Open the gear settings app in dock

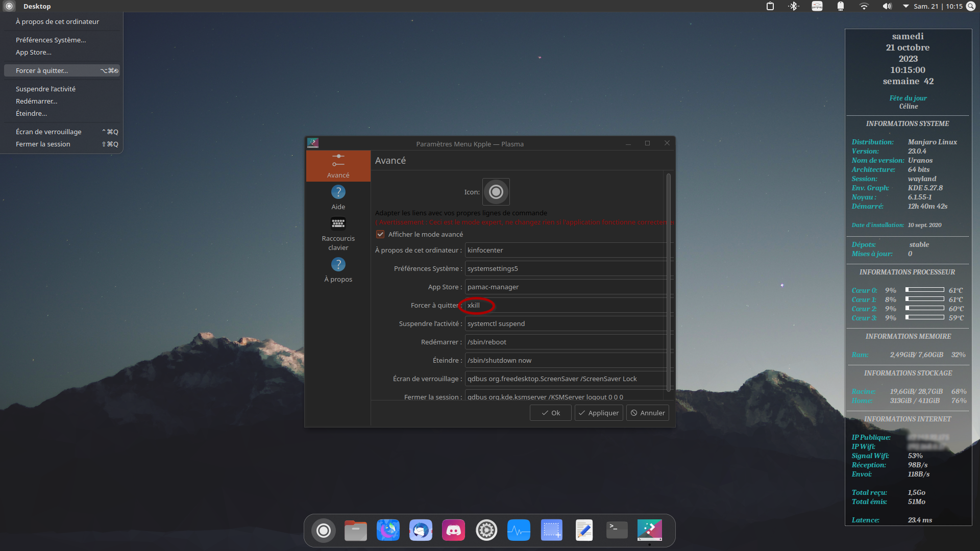[x=486, y=531]
